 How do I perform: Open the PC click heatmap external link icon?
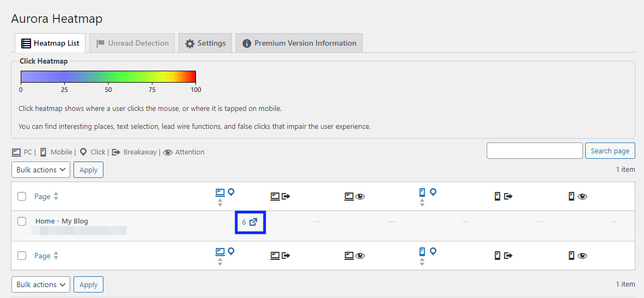253,222
